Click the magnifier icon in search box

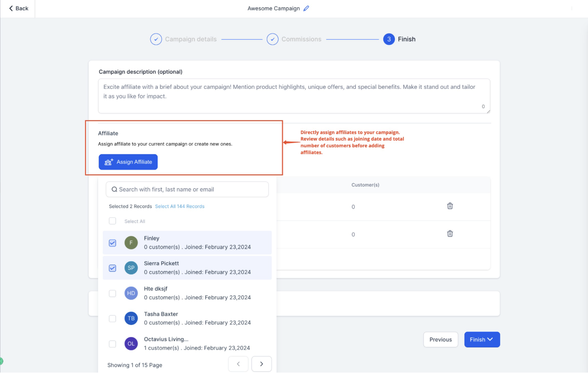pos(114,189)
